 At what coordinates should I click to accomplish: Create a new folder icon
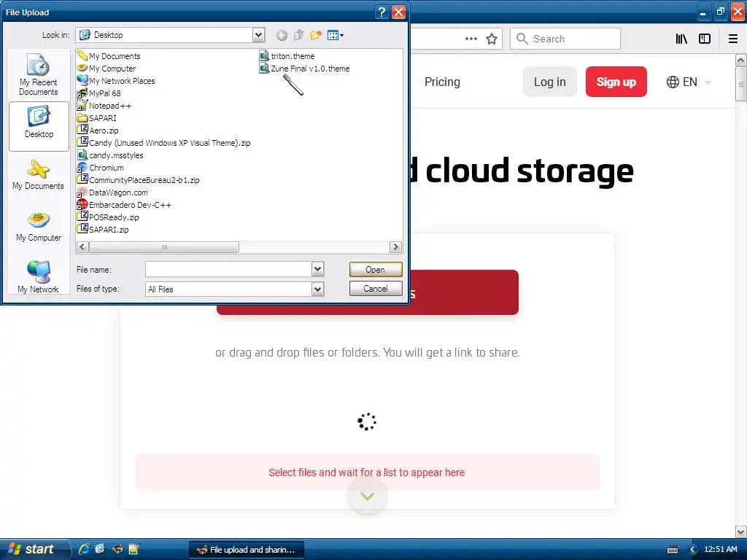[315, 35]
